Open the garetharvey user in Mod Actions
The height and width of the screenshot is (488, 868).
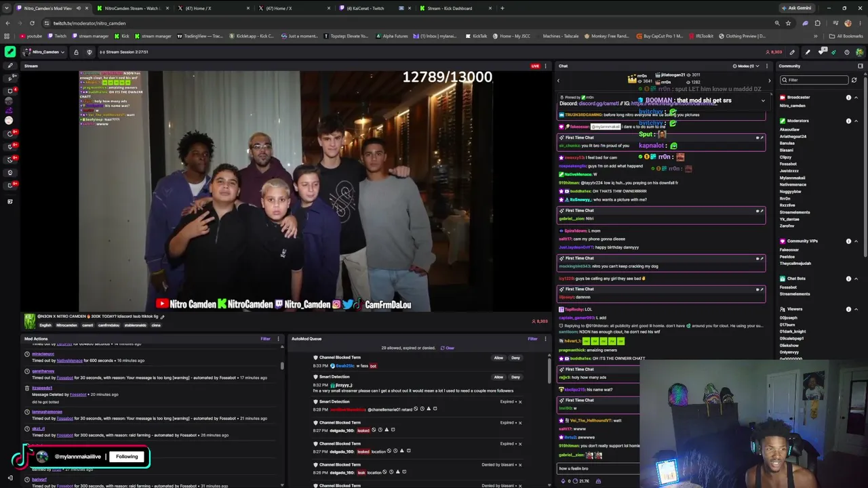pos(43,371)
